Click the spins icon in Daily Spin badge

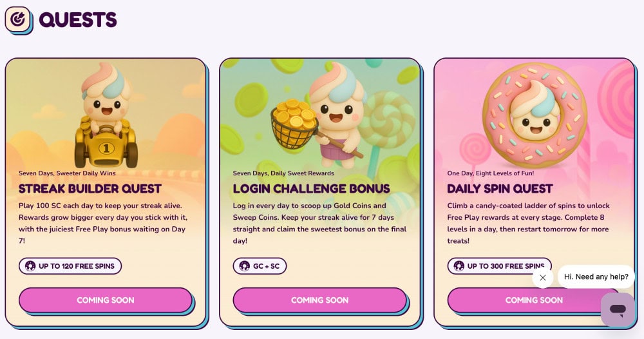point(459,266)
